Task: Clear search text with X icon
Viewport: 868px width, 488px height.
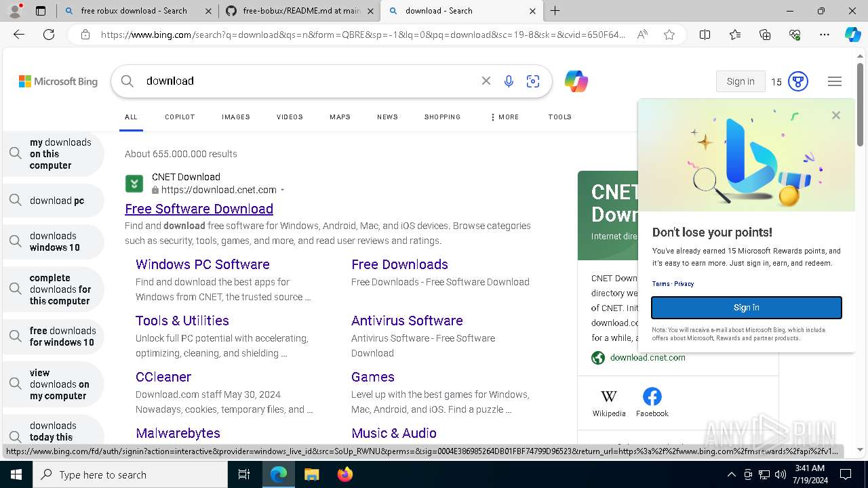Action: 486,81
